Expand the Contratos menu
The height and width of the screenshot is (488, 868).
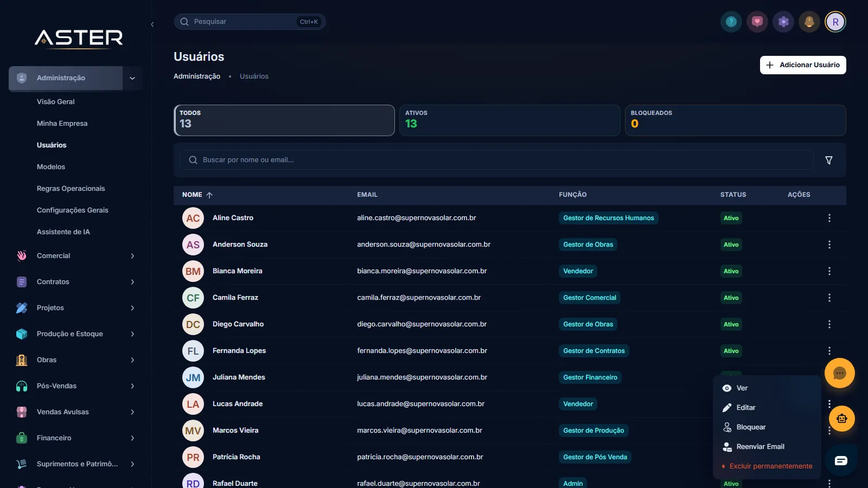pos(76,282)
